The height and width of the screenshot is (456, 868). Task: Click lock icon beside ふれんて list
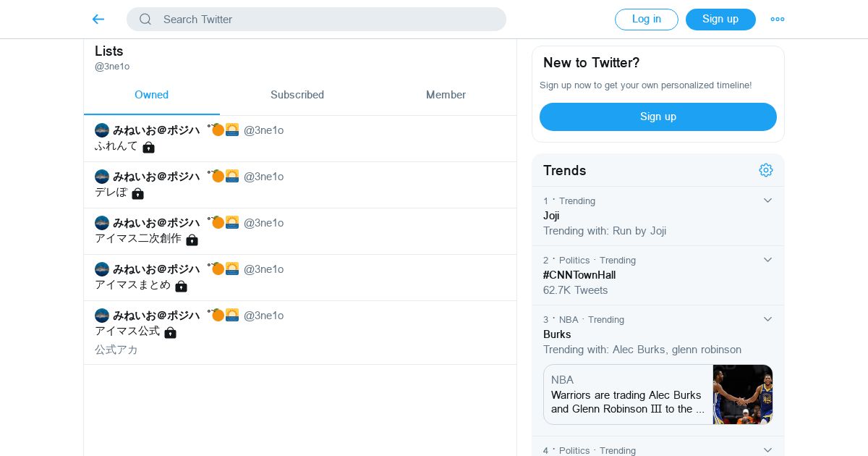tap(148, 147)
